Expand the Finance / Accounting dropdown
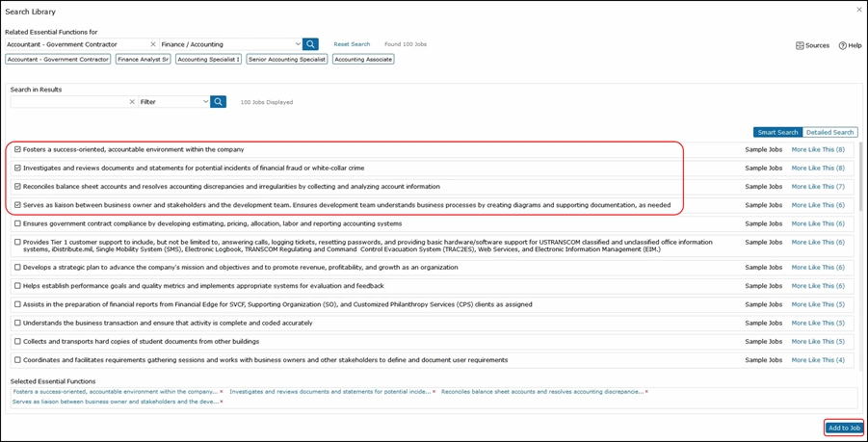The width and height of the screenshot is (868, 442). [298, 44]
